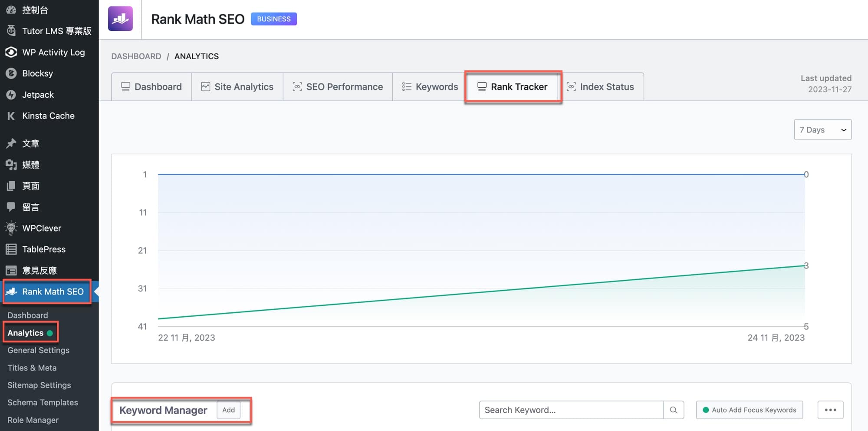Click the Rank Math SEO sidebar chart icon

[11, 292]
